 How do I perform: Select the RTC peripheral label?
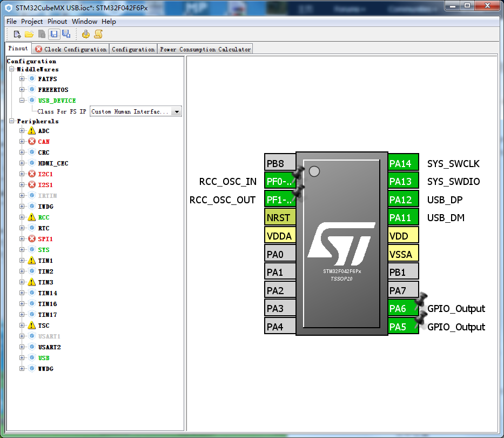[x=44, y=228]
